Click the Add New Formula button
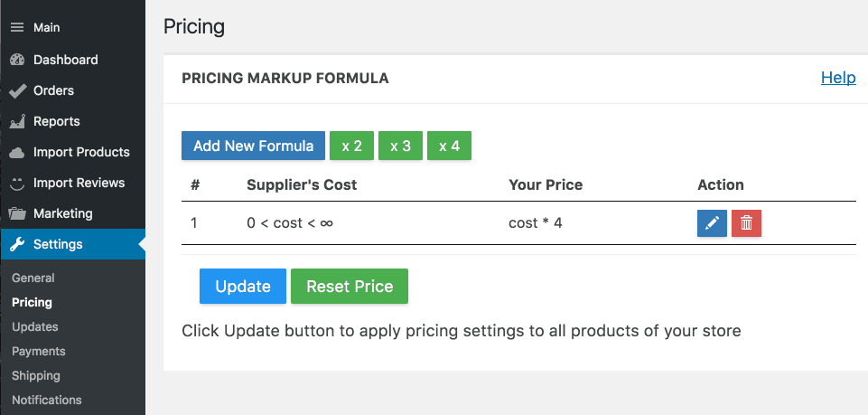 253,146
